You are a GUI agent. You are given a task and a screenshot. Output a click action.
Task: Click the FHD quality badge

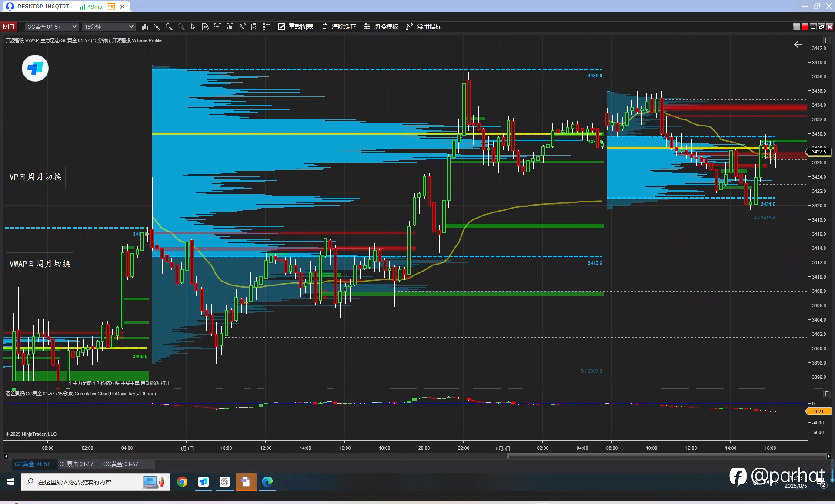(111, 7)
